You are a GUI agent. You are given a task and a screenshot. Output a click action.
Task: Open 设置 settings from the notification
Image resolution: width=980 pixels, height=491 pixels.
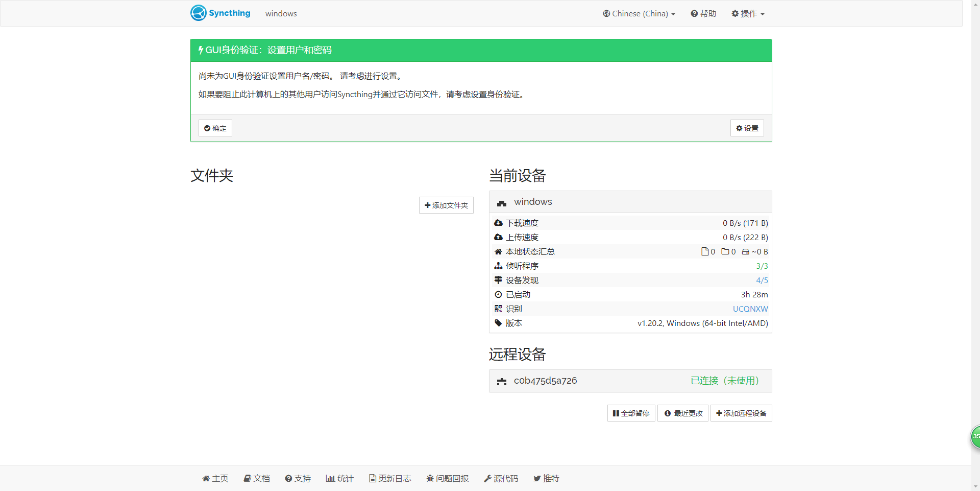point(747,128)
